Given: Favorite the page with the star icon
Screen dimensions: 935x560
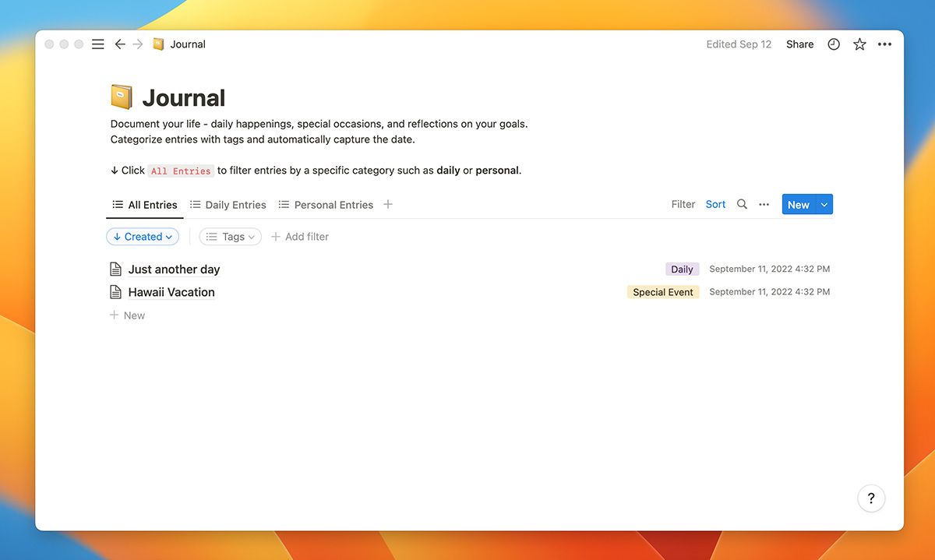Looking at the screenshot, I should click(859, 44).
